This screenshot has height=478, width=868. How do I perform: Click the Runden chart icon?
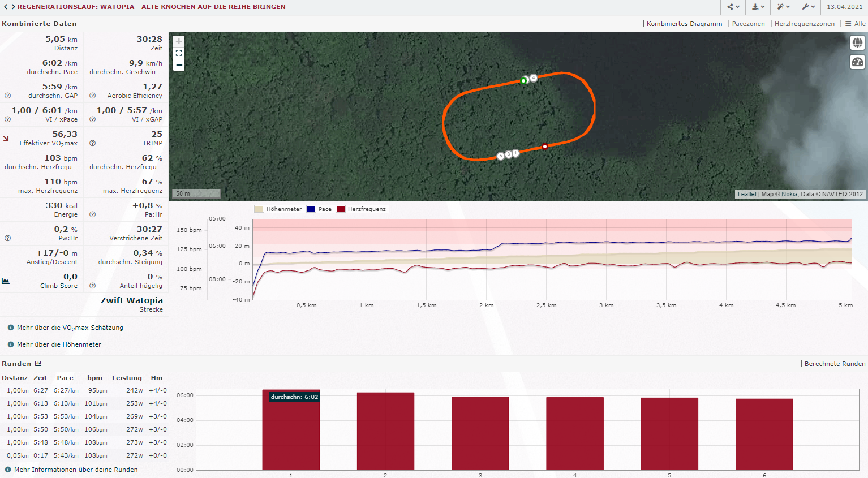point(38,364)
